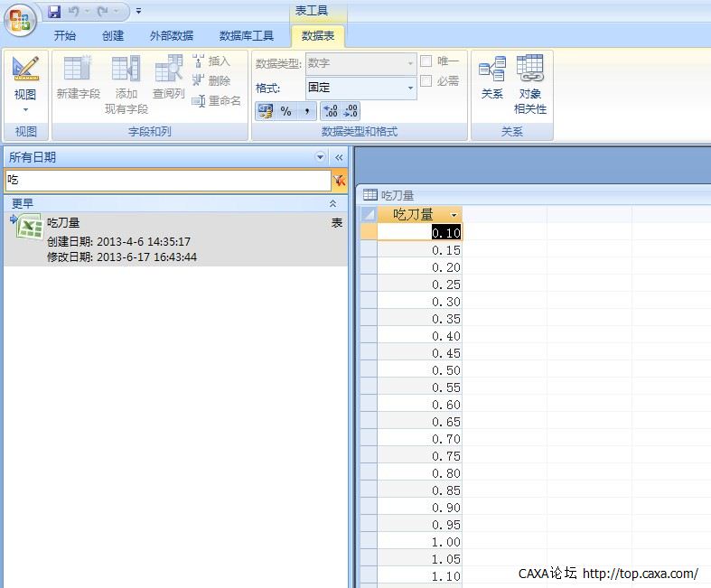
Task: Switch to the 创建 ribbon tab
Action: click(x=113, y=36)
